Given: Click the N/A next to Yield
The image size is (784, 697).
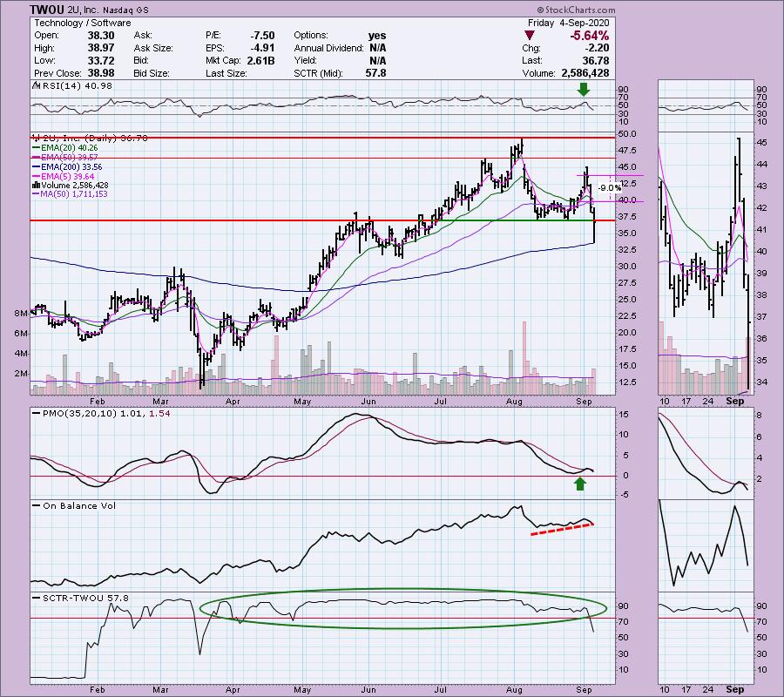Looking at the screenshot, I should click(377, 60).
